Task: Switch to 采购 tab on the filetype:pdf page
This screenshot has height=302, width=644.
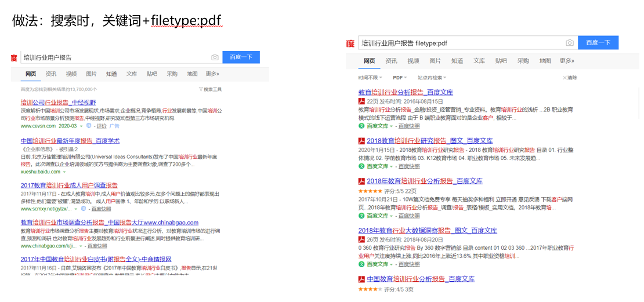Action: [x=523, y=61]
